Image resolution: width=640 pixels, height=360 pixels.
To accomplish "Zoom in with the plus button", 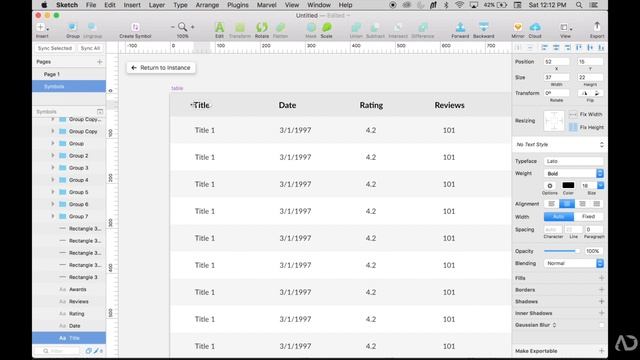I will (192, 27).
